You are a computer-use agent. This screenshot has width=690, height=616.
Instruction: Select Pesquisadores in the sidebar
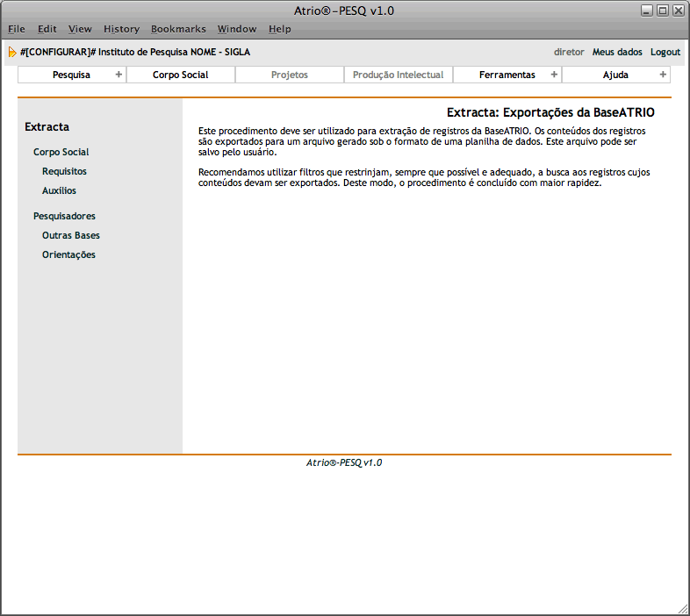click(64, 215)
